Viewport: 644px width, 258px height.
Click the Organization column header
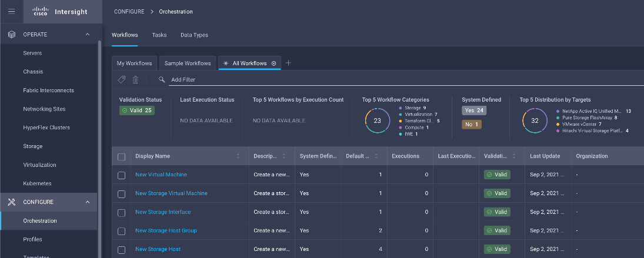(x=592, y=156)
